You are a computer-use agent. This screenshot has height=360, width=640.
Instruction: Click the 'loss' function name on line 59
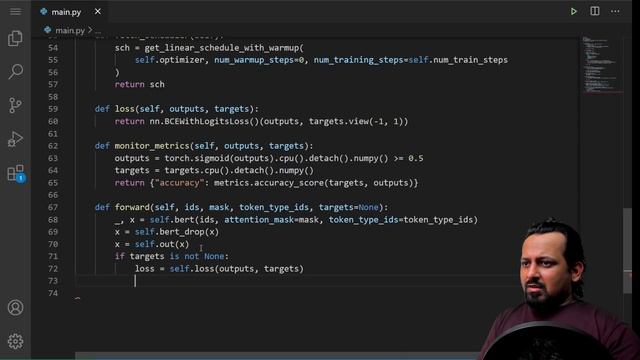pos(124,109)
